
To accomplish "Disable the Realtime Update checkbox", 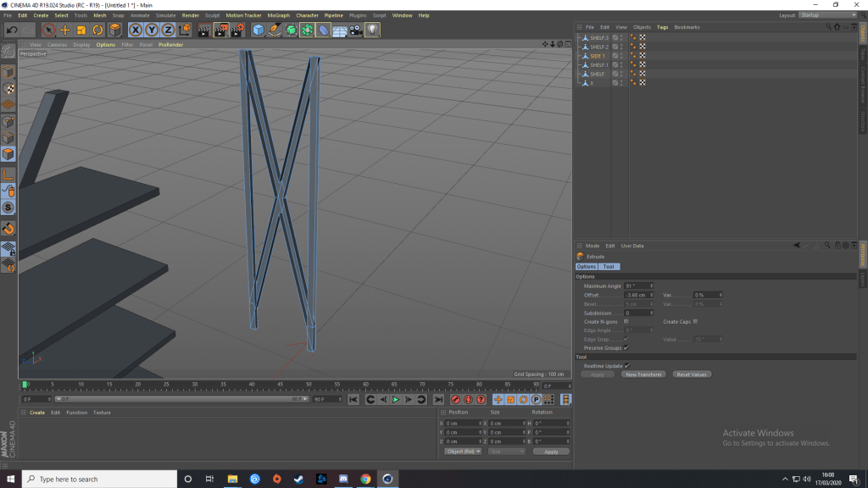I will pyautogui.click(x=627, y=366).
